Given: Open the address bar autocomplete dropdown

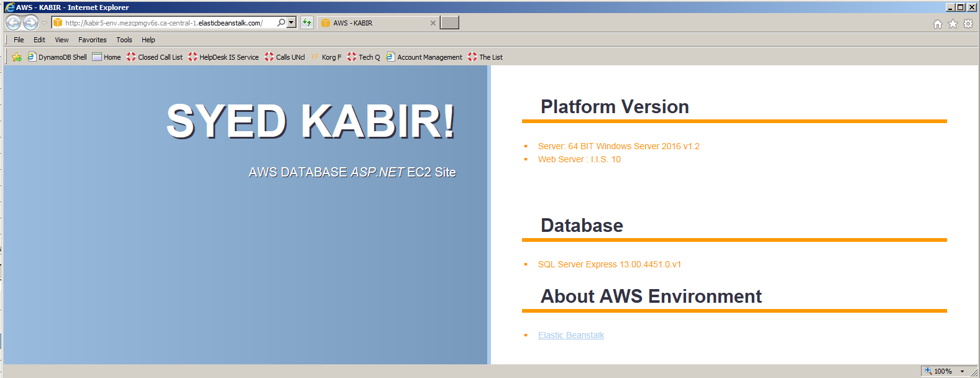Looking at the screenshot, I should (x=291, y=22).
